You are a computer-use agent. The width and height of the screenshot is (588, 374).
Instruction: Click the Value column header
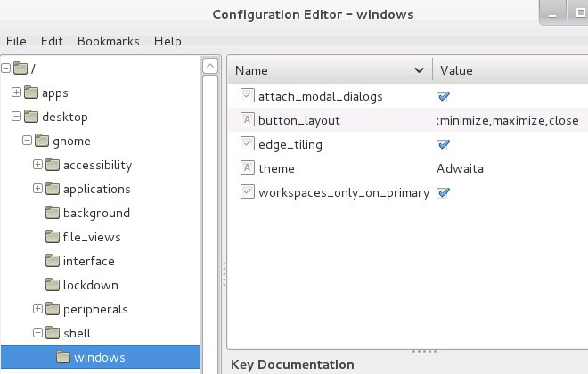pyautogui.click(x=508, y=70)
